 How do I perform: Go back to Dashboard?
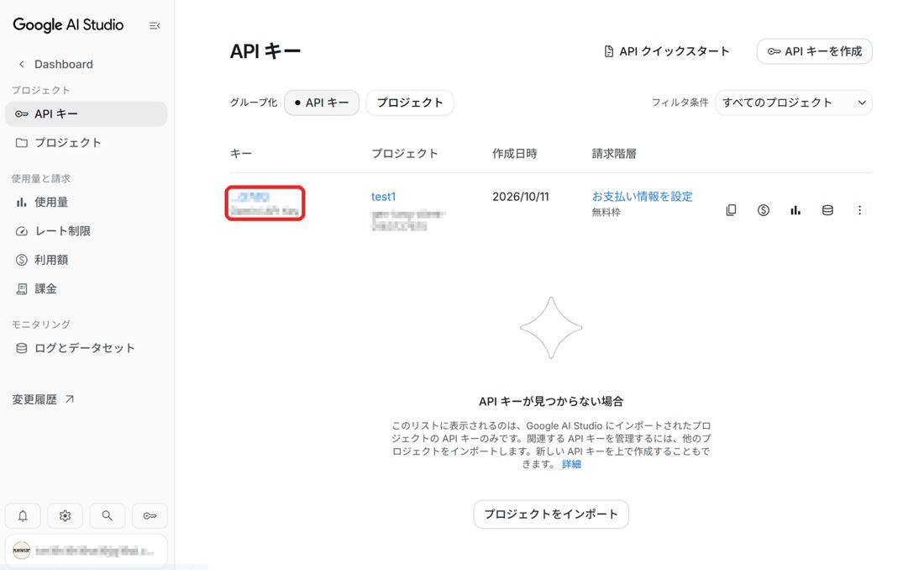point(56,64)
